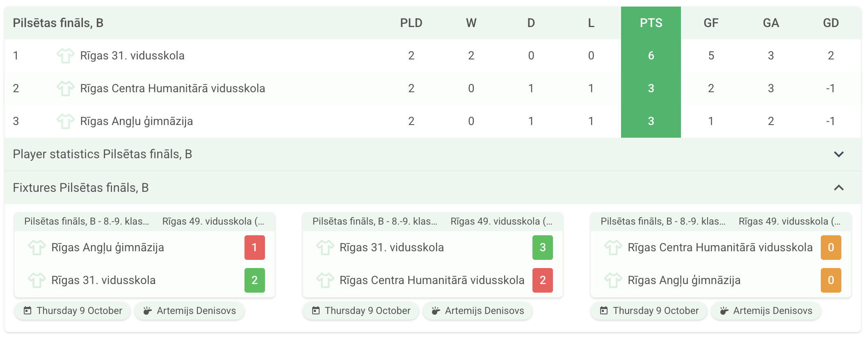Click jersey icon for Rīgas Centra Humanitārā in standings
868x341 pixels.
click(65, 89)
